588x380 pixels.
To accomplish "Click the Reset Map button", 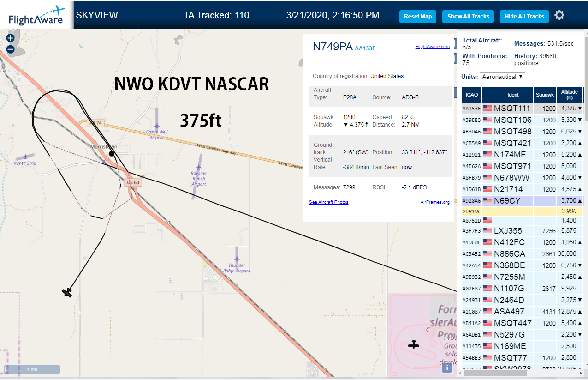I will tap(418, 17).
